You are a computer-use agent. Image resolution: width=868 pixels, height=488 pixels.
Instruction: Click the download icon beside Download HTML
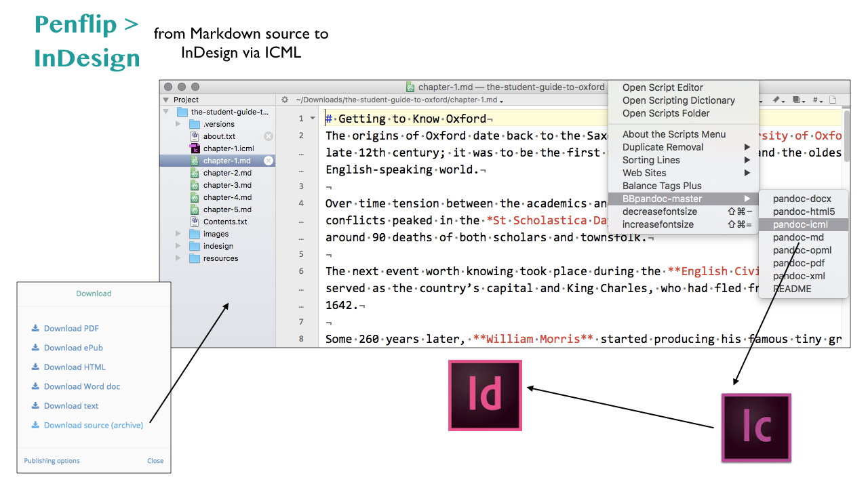pyautogui.click(x=35, y=367)
